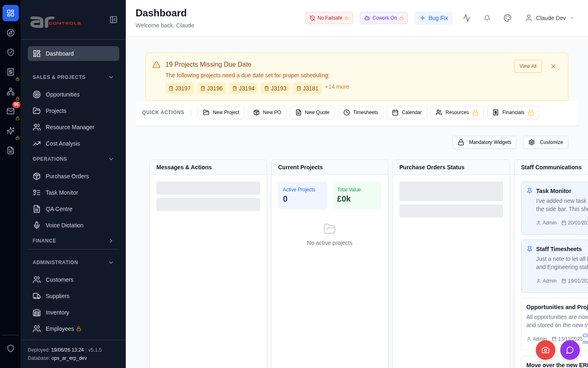Screen dimensions: 588x368
Task: Open Cost Analysis
Action: 73,144
